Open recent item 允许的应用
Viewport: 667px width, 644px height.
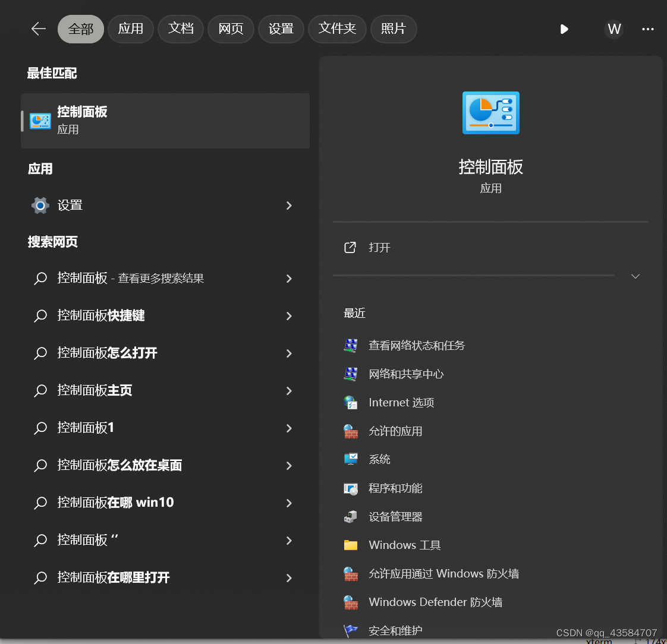click(x=395, y=431)
